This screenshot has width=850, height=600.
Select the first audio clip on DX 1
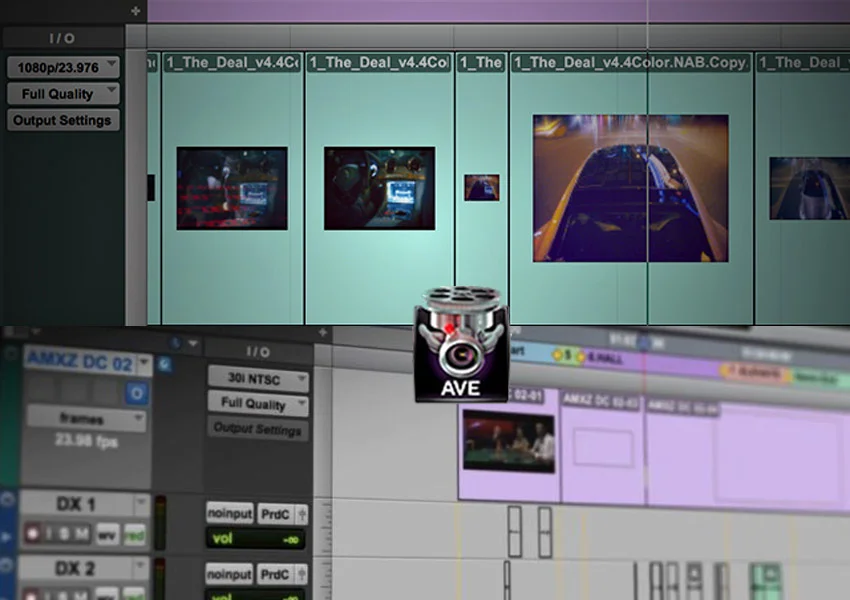click(x=514, y=532)
